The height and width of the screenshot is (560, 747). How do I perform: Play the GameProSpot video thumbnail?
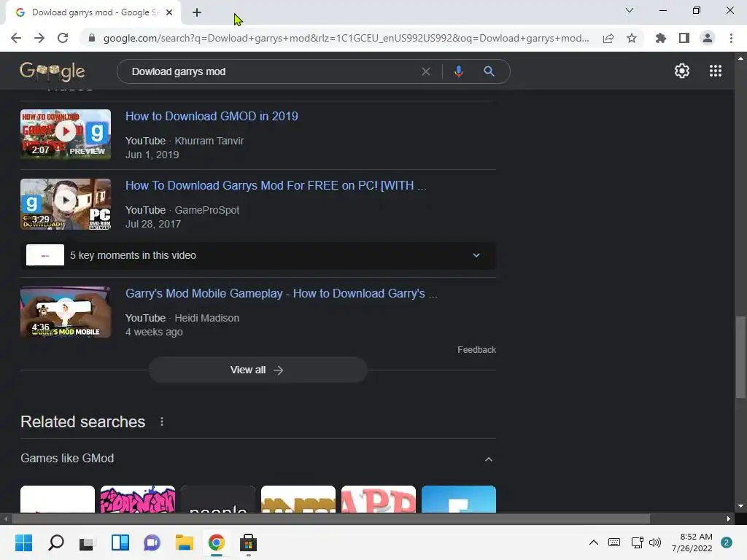point(66,204)
